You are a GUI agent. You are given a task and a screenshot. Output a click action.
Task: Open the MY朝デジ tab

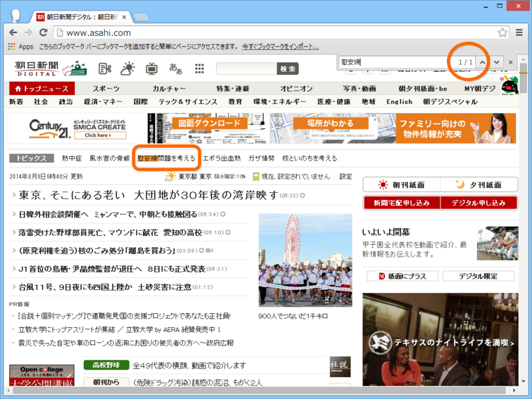pos(479,88)
